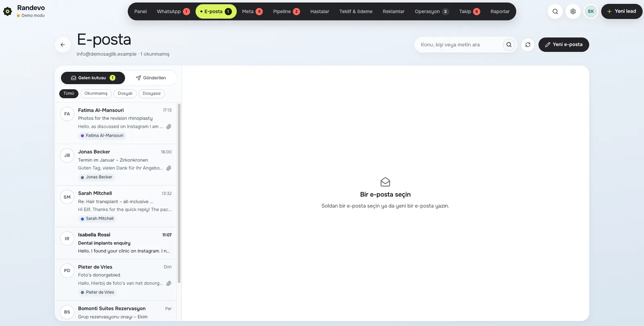Switch to Gelen kutusu folder
Viewport: 644px width, 326px height.
(x=93, y=78)
